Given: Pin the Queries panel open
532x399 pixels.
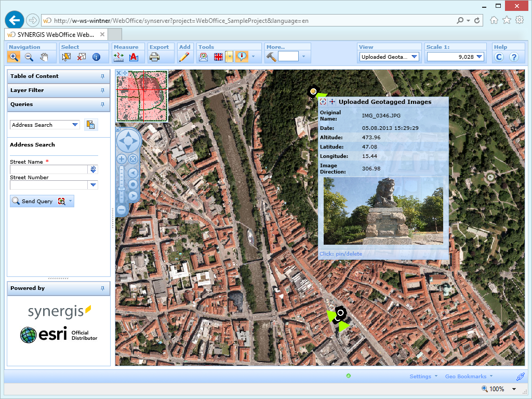Looking at the screenshot, I should coord(103,104).
